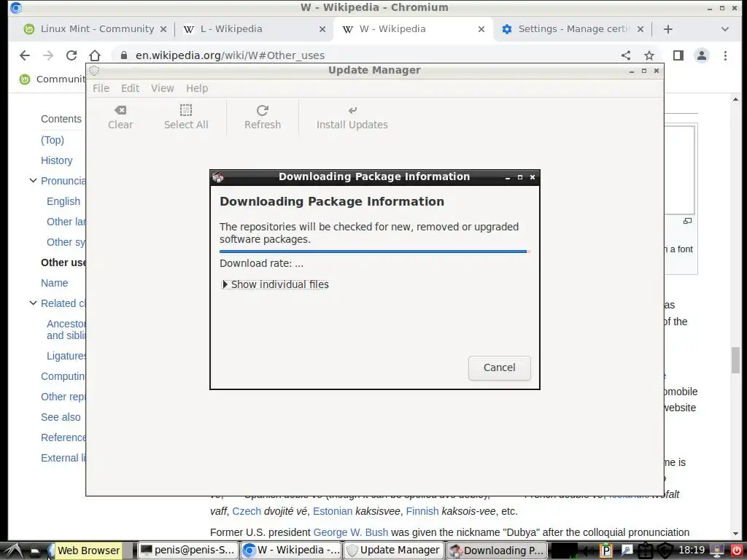
Task: Switch to terminal window in taskbar
Action: 187,551
